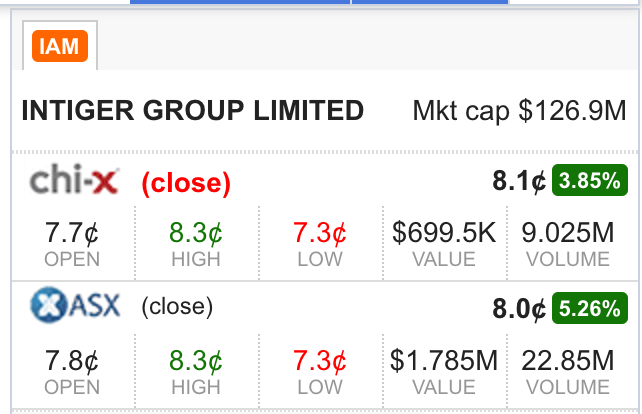
Task: Click the (close) status on ASX row
Action: point(177,306)
